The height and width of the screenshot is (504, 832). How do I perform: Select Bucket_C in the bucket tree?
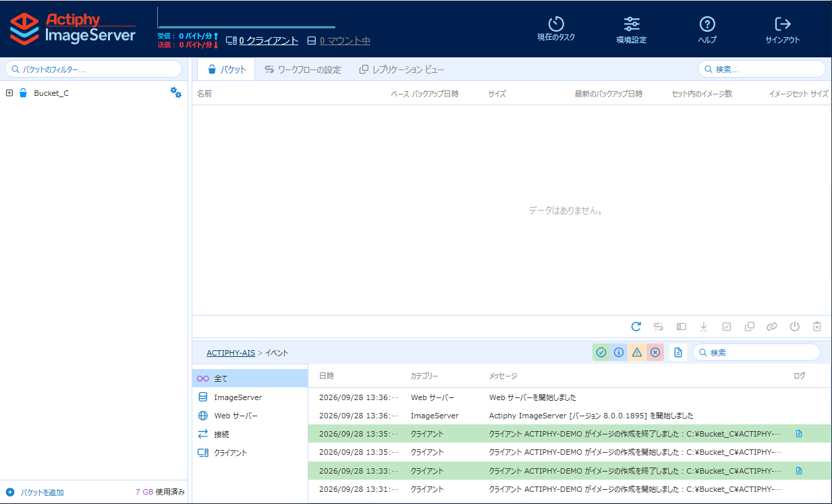click(x=51, y=93)
